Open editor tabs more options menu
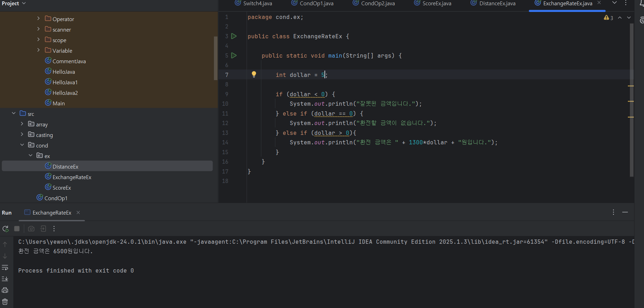 coord(626,3)
